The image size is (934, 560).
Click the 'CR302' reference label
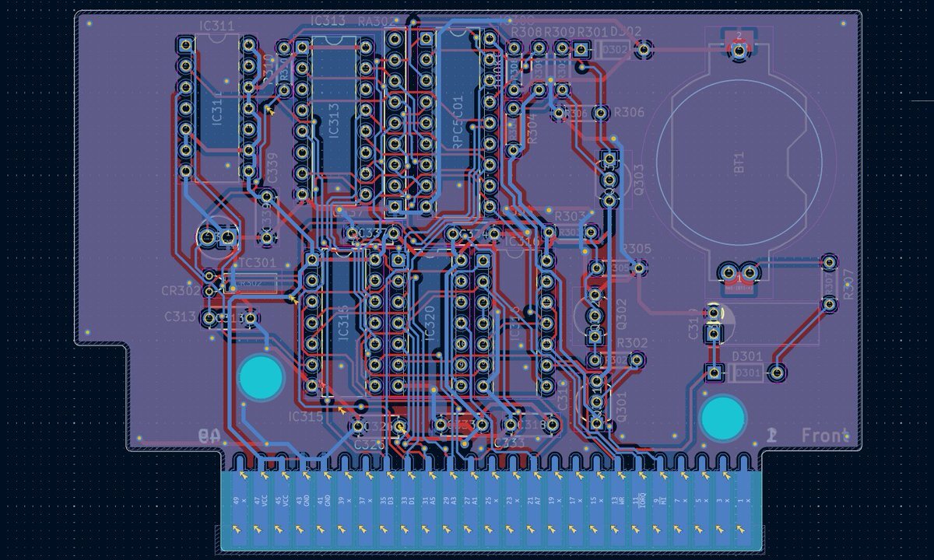181,290
